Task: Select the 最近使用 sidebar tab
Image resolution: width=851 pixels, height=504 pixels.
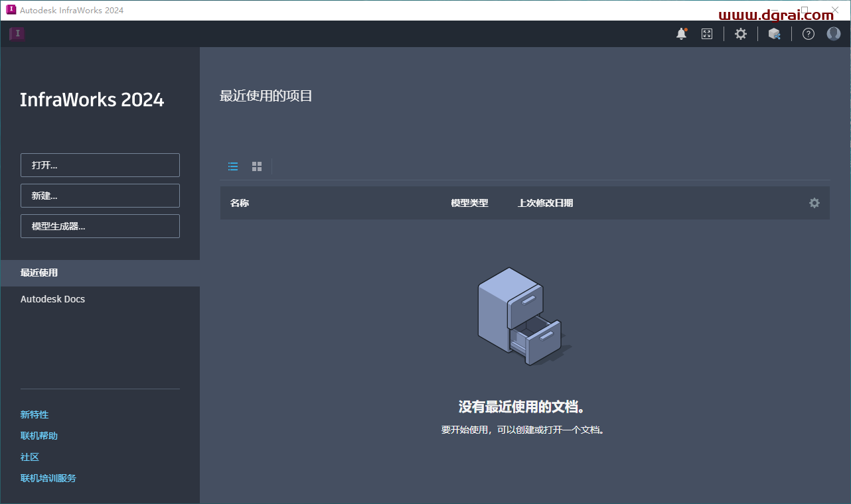Action: (100, 273)
